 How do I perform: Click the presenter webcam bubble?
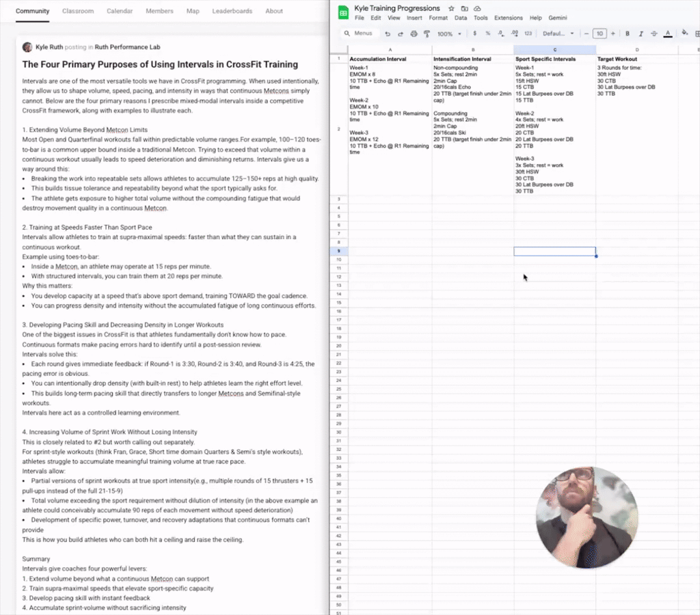point(587,518)
